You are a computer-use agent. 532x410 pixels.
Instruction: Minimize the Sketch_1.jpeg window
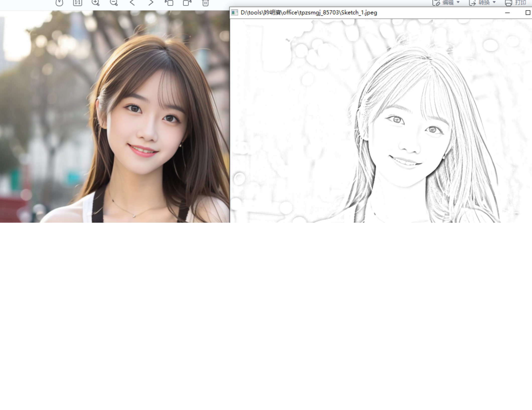[507, 13]
